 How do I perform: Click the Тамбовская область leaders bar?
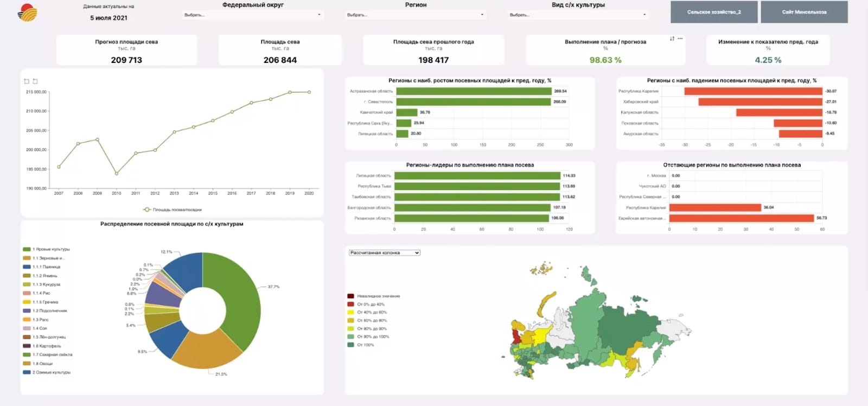click(477, 197)
